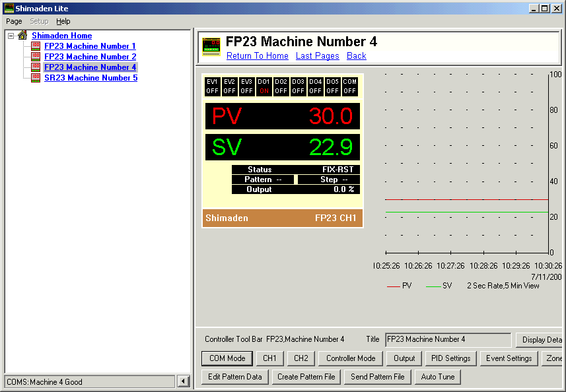Click the Output 0.0 % row
Image resolution: width=566 pixels, height=392 pixels.
(x=296, y=189)
